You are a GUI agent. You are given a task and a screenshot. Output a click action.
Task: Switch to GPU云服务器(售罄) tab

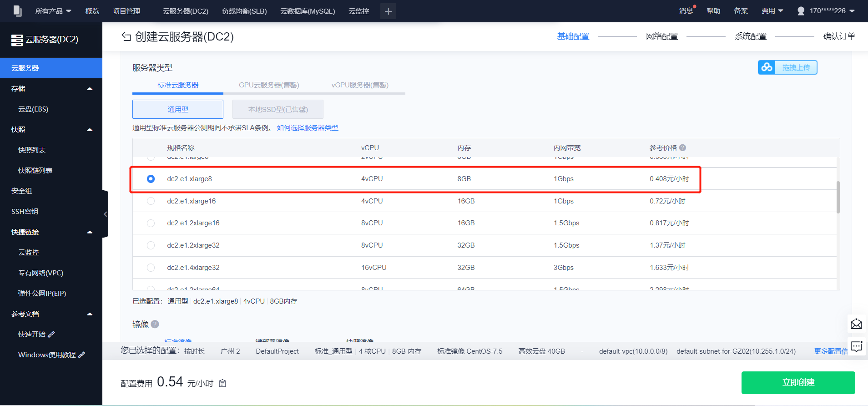pos(269,85)
